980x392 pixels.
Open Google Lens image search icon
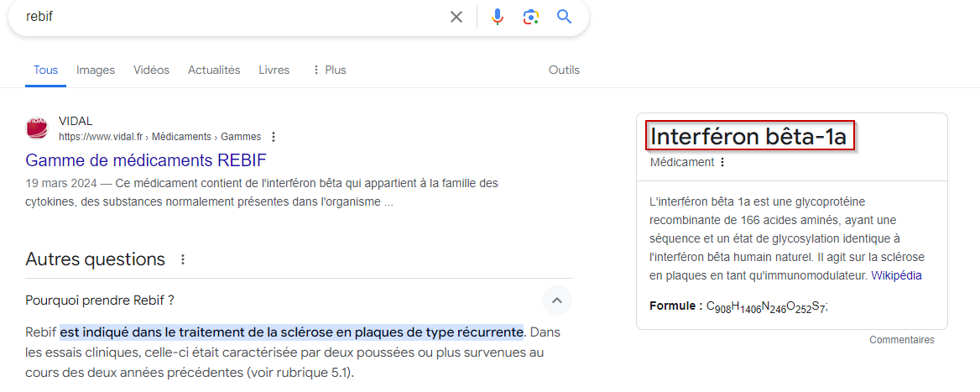[x=530, y=17]
